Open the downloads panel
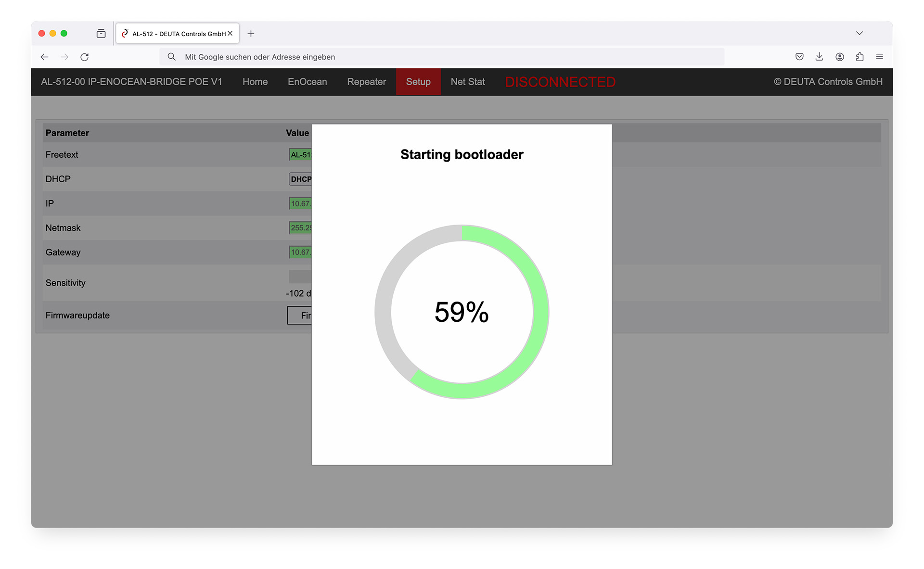Screen dimensions: 924x569 819,57
